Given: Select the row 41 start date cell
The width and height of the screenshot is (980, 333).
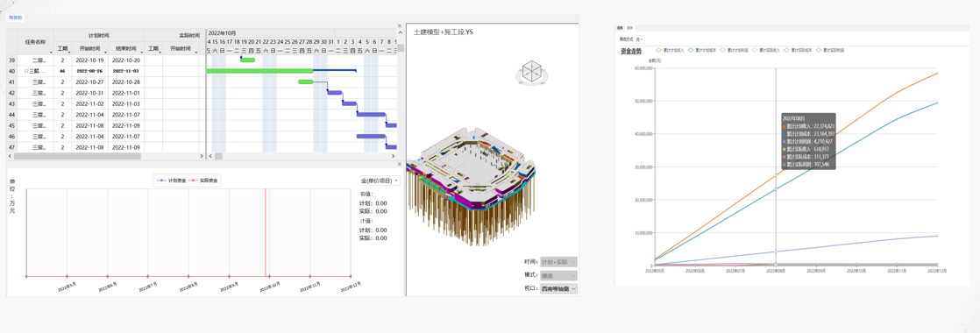Looking at the screenshot, I should point(90,82).
